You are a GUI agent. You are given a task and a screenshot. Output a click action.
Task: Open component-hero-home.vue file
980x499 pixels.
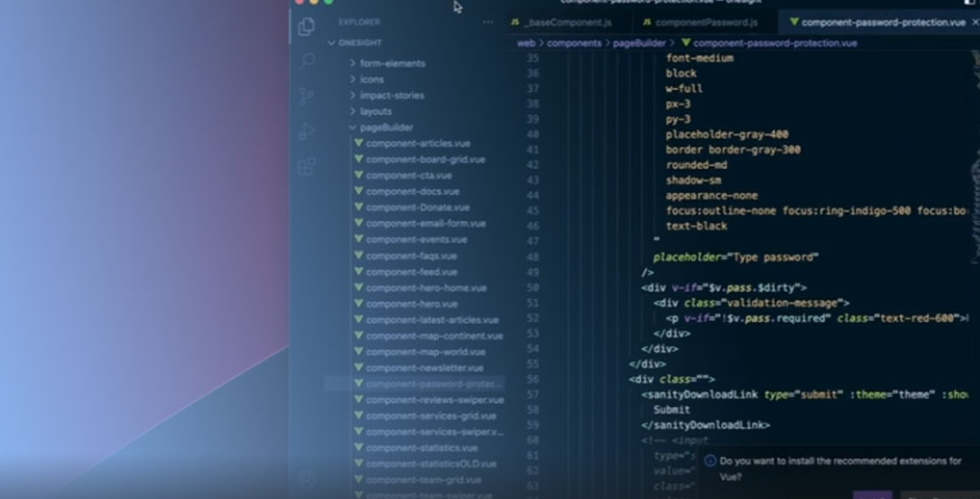tap(426, 288)
